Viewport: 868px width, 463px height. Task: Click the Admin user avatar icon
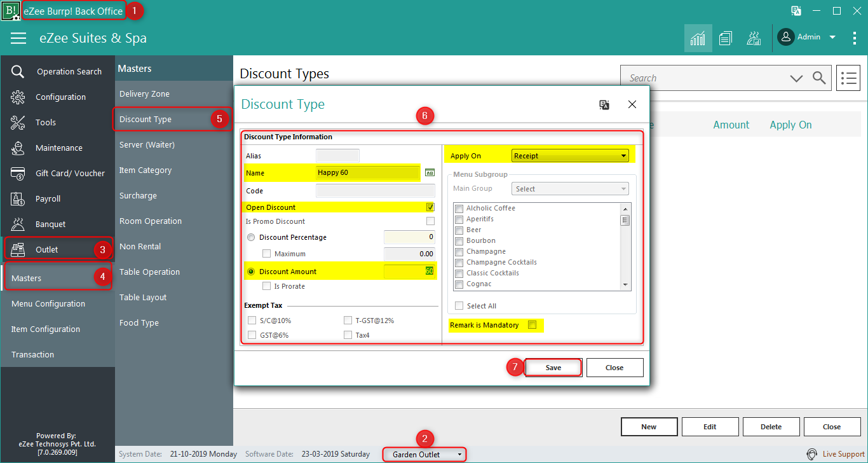pyautogui.click(x=786, y=38)
